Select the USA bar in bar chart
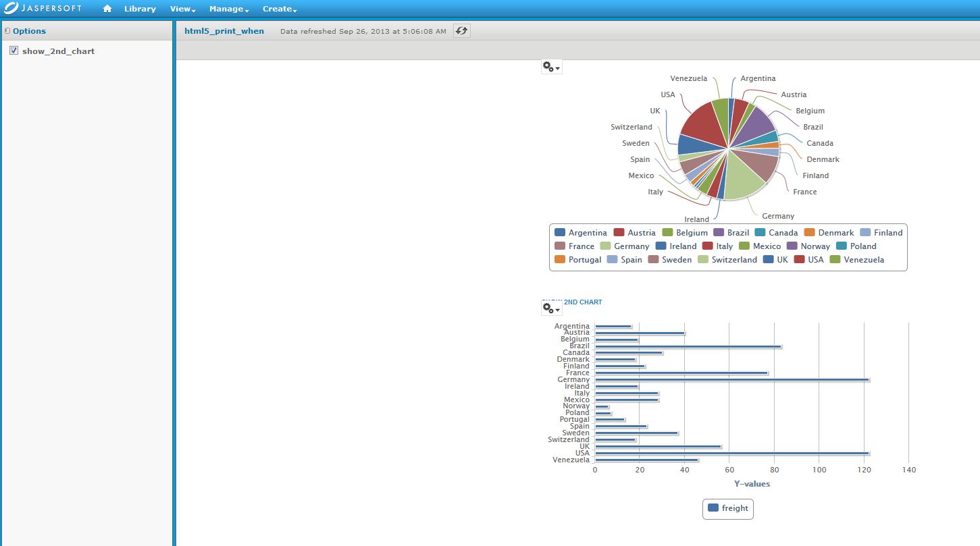Image resolution: width=980 pixels, height=546 pixels. (732, 453)
